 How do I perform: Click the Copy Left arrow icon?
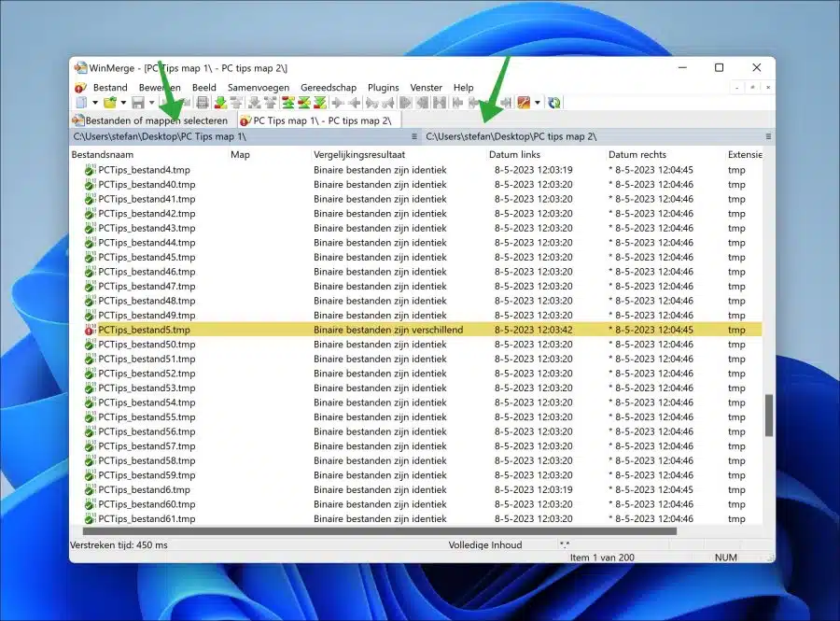pyautogui.click(x=355, y=103)
